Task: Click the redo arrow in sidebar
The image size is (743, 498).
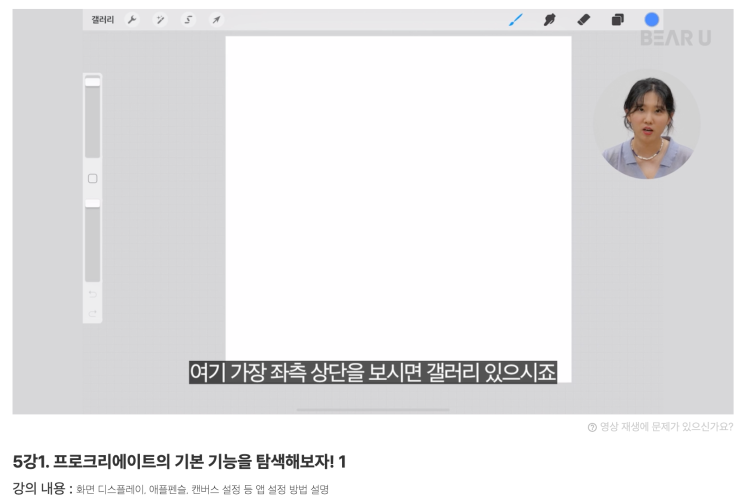Action: 92,314
